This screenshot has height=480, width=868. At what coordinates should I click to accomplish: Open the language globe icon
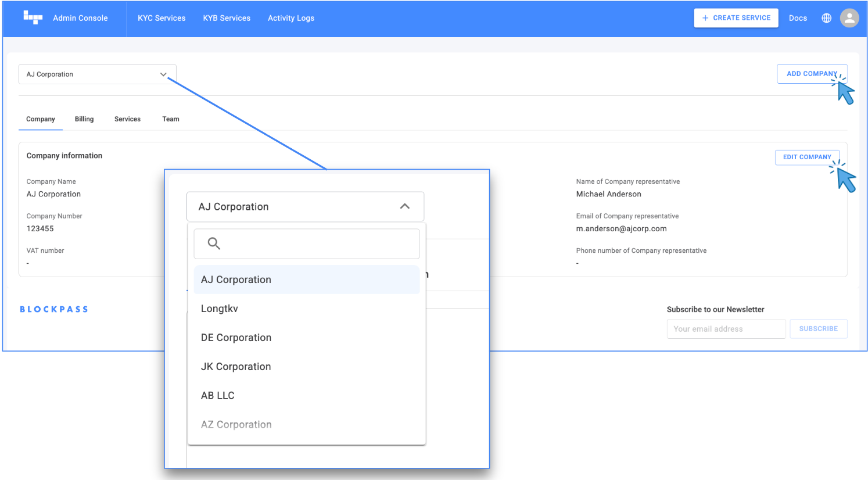click(826, 18)
